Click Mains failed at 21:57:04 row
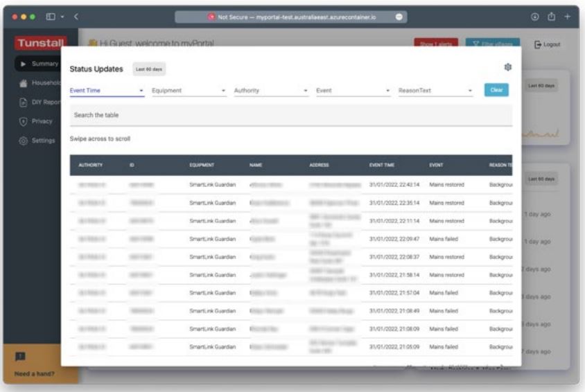Screen dimensions: 585x392 [x=443, y=293]
